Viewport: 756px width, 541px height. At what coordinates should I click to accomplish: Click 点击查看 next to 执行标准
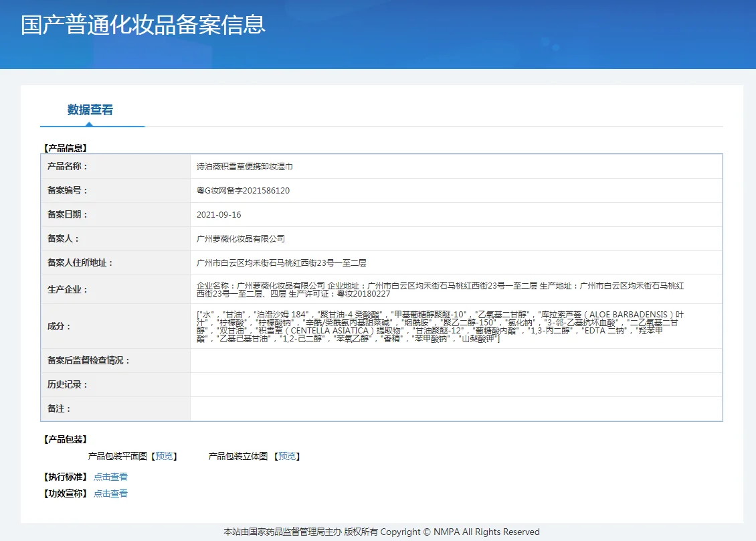(x=110, y=477)
